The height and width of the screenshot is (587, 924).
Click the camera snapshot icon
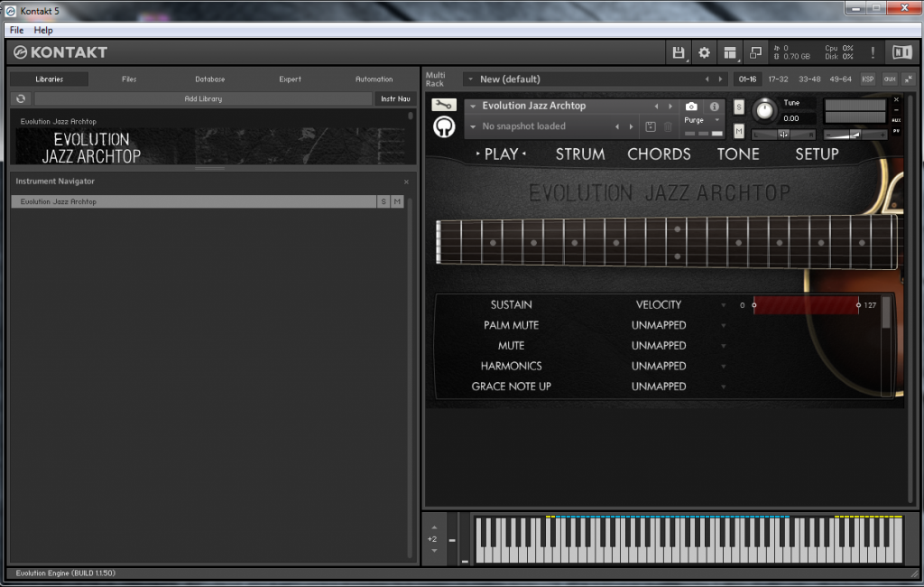coord(690,107)
